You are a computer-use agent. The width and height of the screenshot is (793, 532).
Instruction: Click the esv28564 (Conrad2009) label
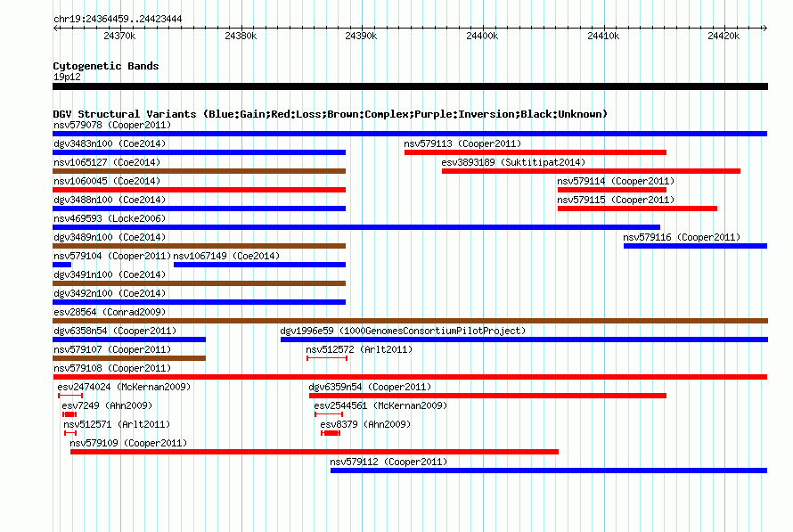coord(110,312)
